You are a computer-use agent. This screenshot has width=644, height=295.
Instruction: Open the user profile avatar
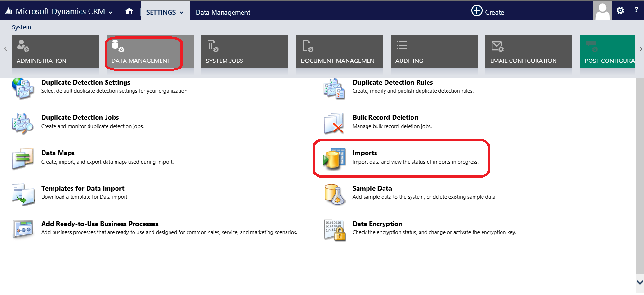tap(603, 10)
